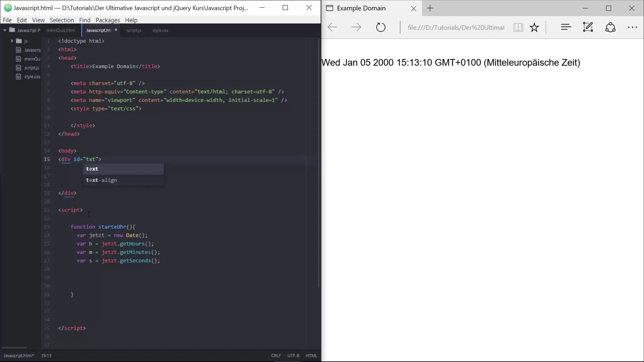Open style.css from the tree view
Viewport: 644px width, 362px height.
click(32, 77)
